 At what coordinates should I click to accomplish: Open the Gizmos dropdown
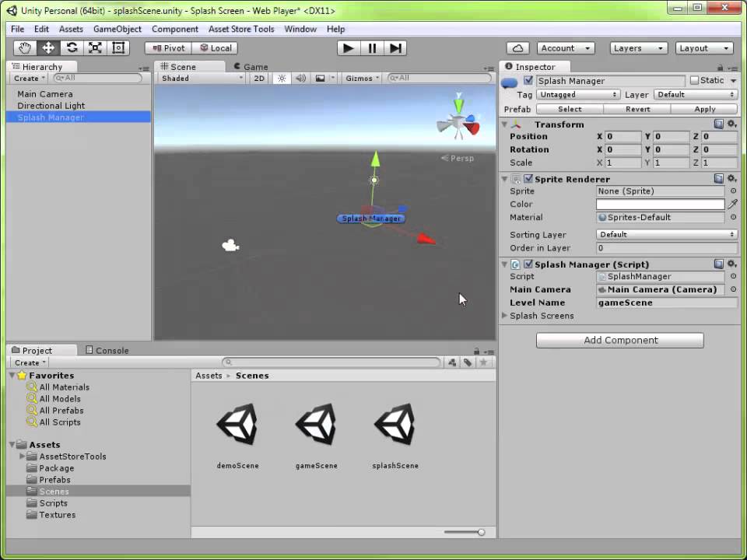[x=362, y=78]
